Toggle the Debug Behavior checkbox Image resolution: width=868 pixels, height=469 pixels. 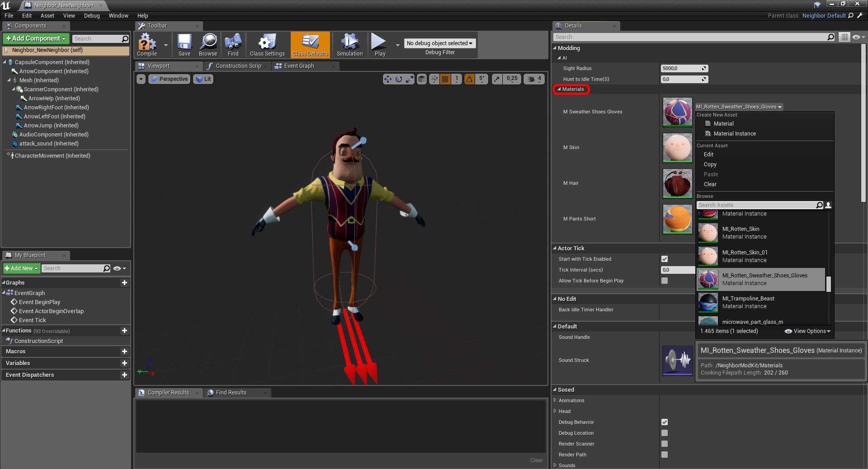tap(665, 422)
